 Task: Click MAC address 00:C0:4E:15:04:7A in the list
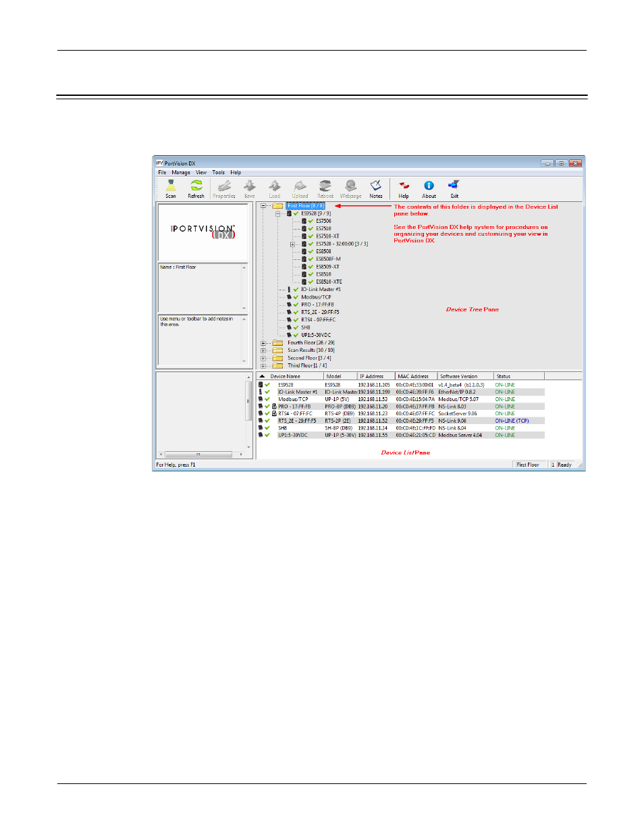[415, 399]
